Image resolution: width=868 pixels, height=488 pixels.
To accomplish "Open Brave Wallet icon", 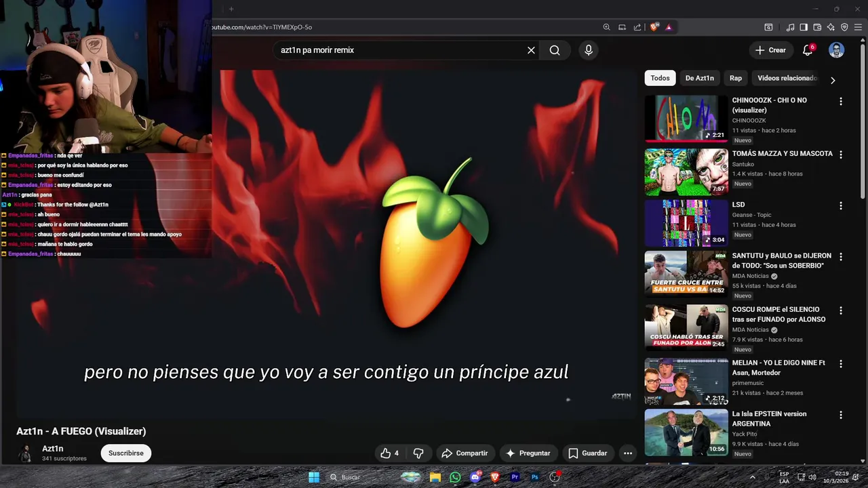I will 817,27.
